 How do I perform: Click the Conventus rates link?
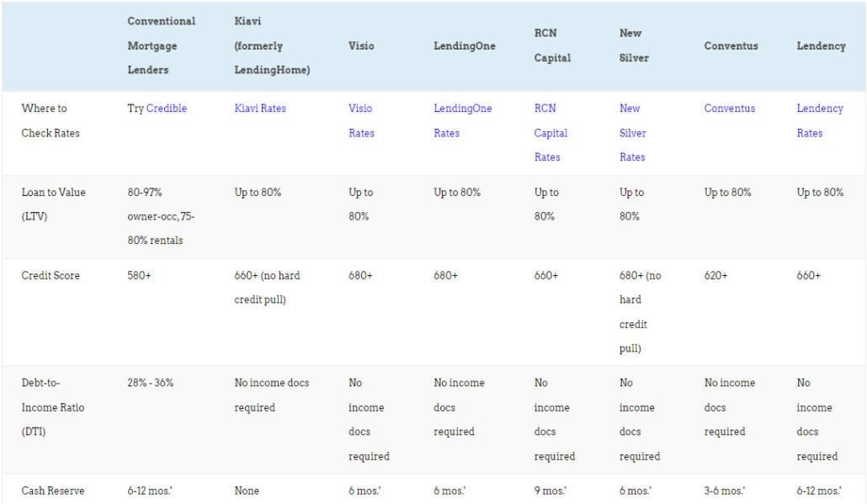(730, 109)
